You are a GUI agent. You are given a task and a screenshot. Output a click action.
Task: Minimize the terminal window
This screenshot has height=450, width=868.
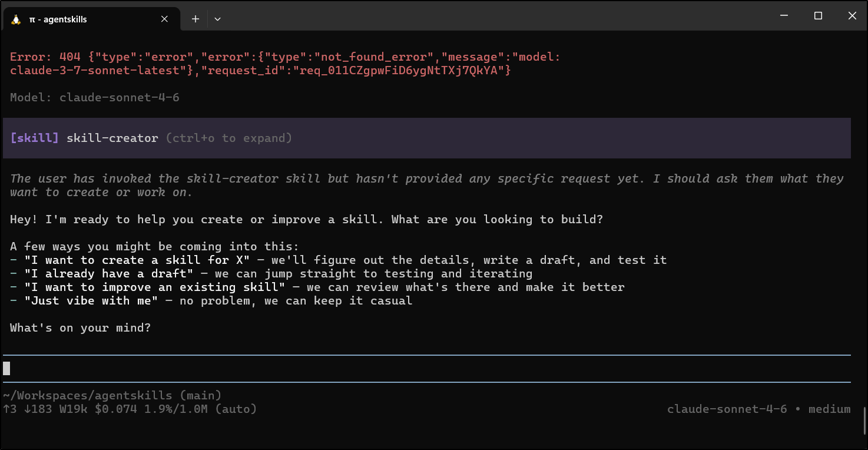pos(784,16)
